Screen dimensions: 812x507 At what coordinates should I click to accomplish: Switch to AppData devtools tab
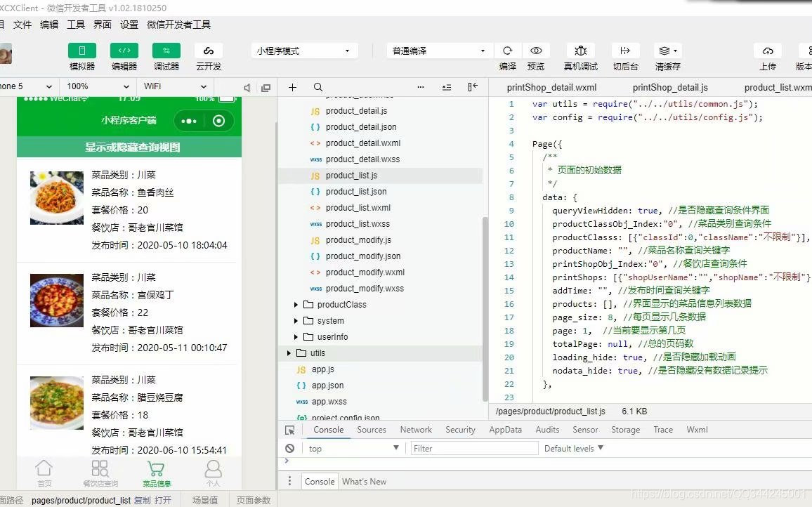(x=506, y=430)
